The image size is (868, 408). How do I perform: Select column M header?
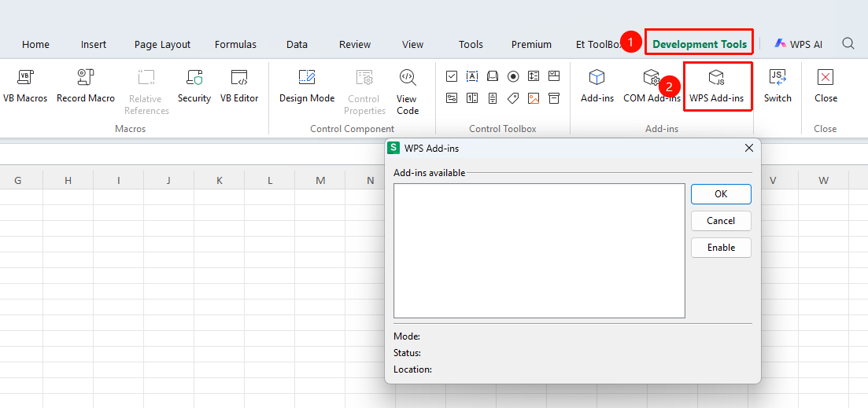tap(320, 180)
